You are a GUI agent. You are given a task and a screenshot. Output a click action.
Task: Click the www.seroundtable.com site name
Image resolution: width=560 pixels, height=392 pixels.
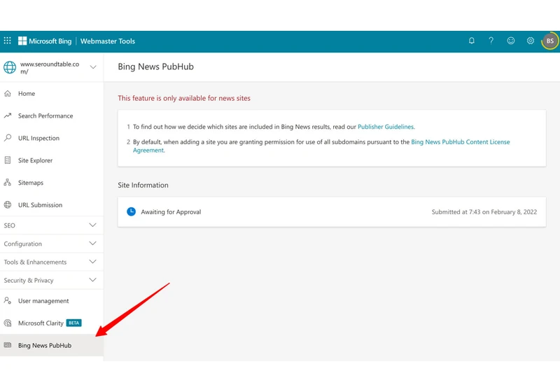coord(50,67)
